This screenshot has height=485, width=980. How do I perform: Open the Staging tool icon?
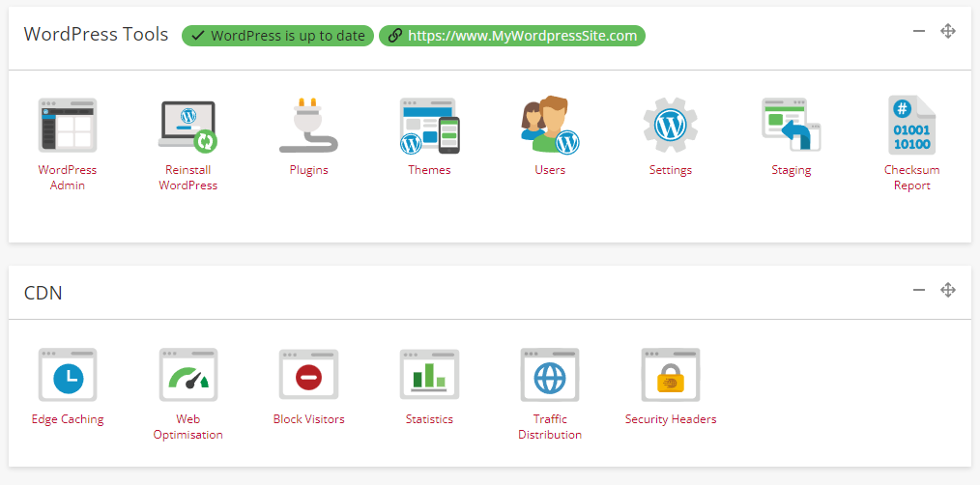[791, 126]
